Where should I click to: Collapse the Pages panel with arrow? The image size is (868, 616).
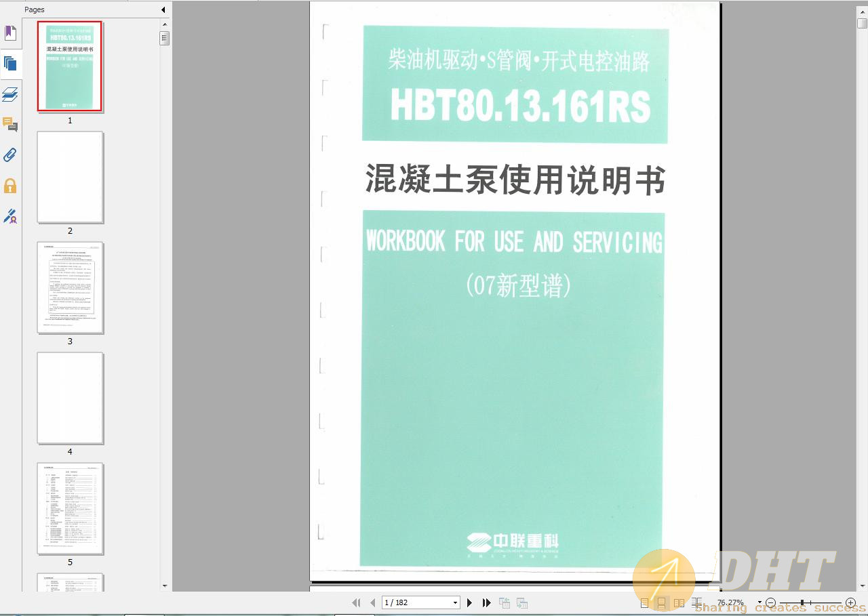click(163, 9)
